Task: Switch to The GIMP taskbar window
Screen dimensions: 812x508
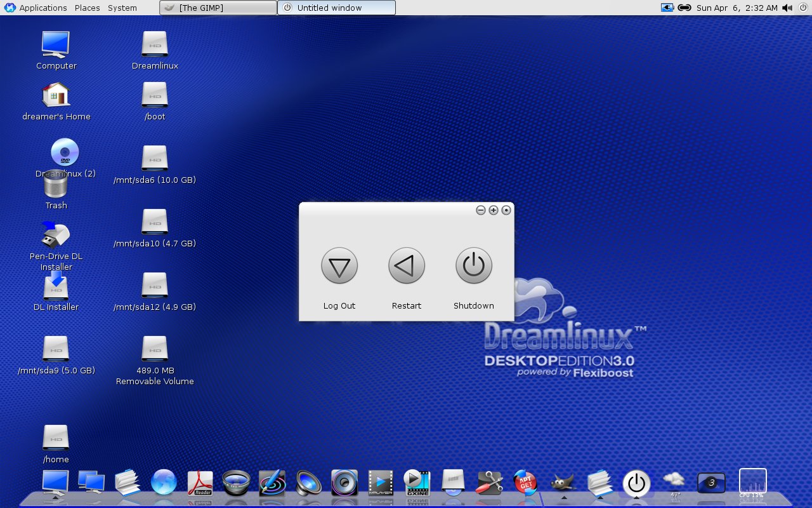Action: pos(218,8)
